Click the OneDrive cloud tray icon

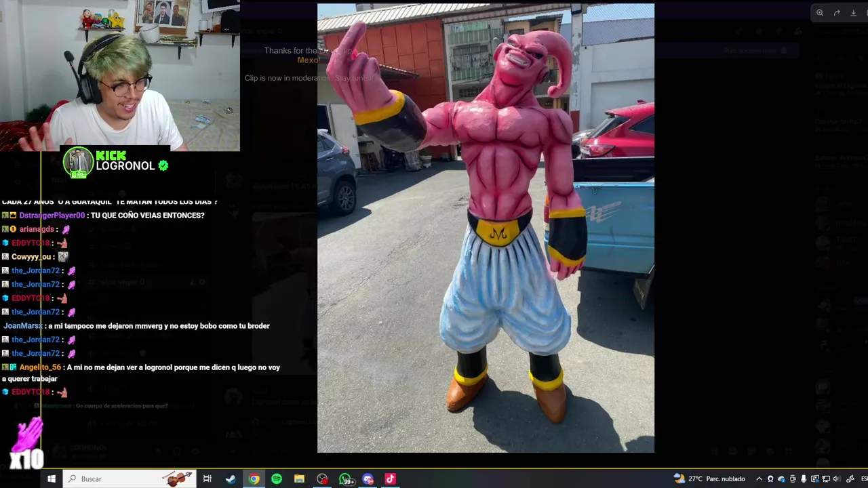tap(781, 479)
